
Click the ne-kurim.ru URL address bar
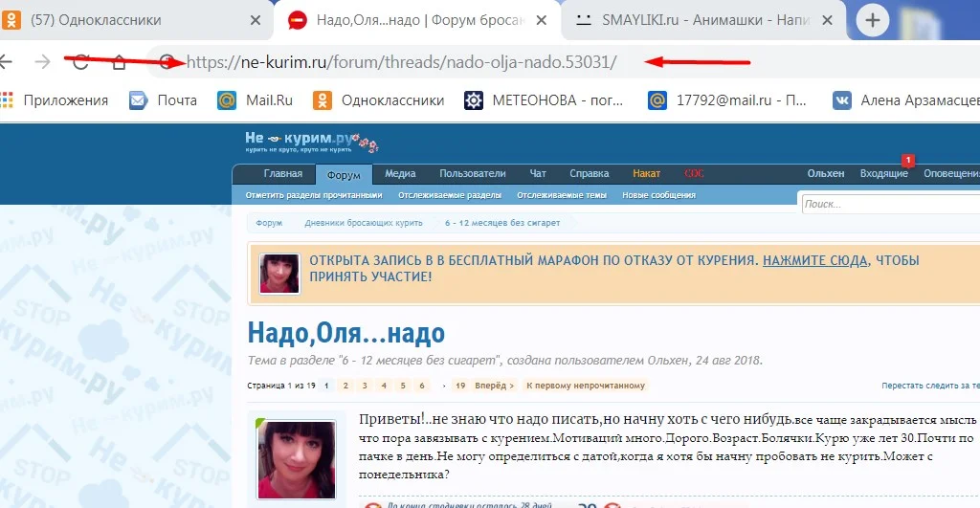pos(402,62)
